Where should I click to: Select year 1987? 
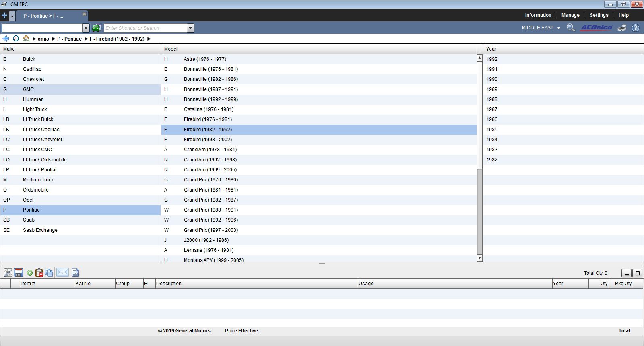tap(563, 109)
